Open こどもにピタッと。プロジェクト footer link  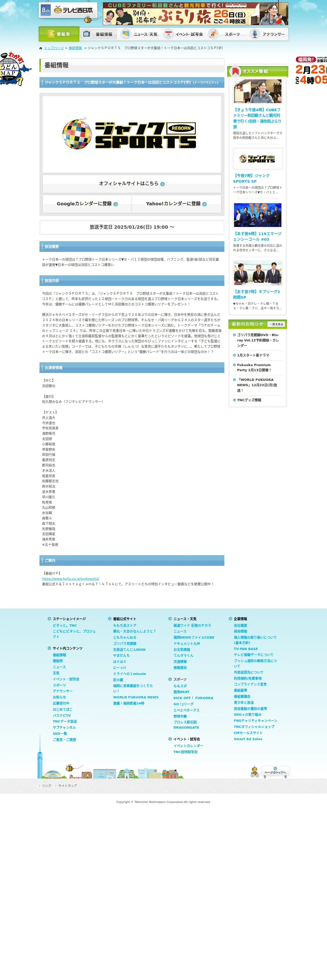click(x=74, y=634)
